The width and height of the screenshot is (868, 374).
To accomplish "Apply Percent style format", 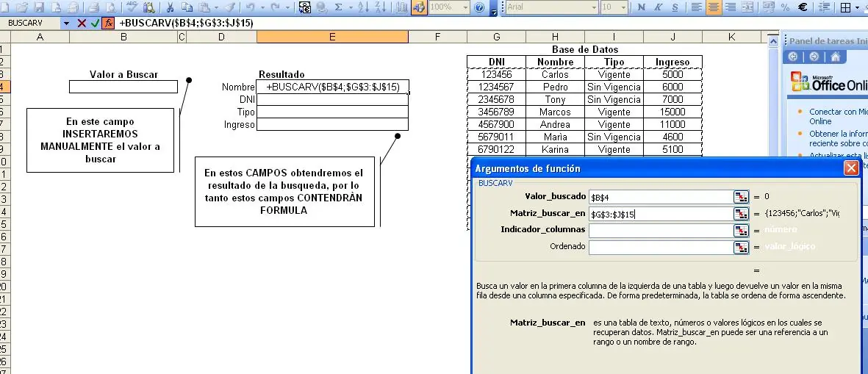I will [785, 7].
